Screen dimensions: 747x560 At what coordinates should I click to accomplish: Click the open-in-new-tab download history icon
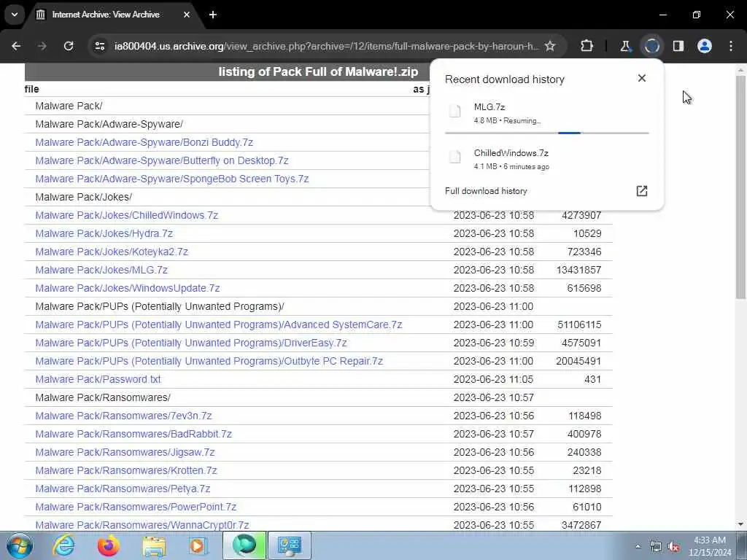(642, 191)
